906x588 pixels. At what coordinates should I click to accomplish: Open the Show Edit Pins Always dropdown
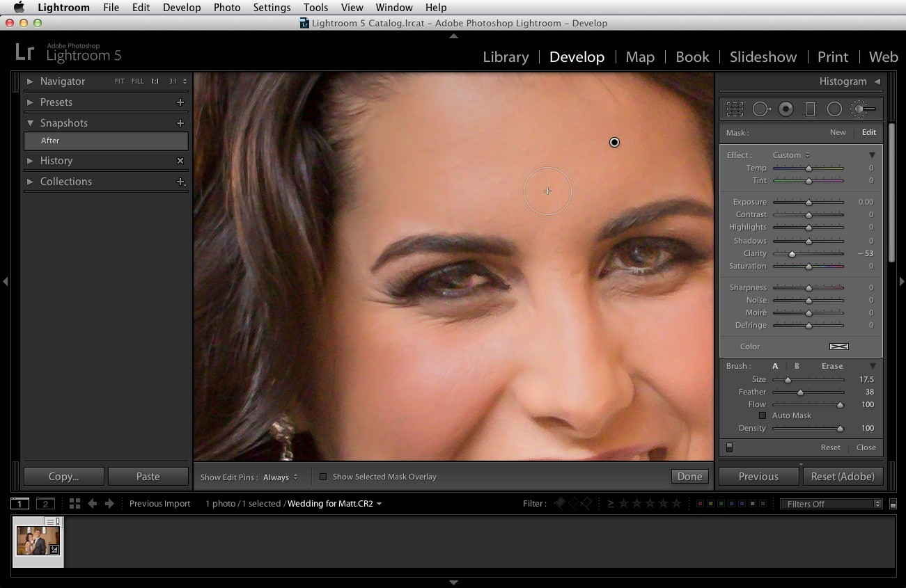[281, 477]
